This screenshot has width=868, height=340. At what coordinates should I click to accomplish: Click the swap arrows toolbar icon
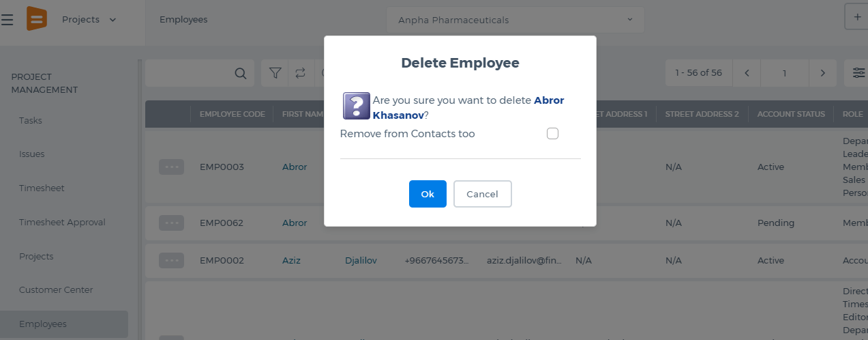pos(300,73)
